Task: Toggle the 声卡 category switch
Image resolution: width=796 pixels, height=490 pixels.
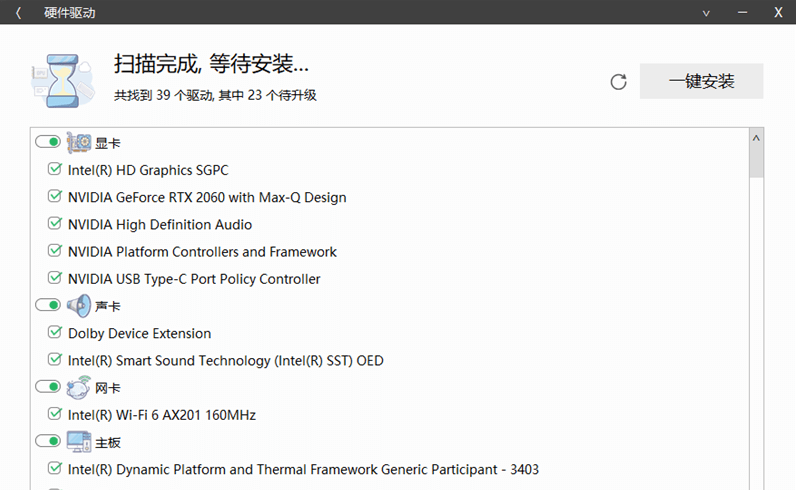Action: coord(47,306)
